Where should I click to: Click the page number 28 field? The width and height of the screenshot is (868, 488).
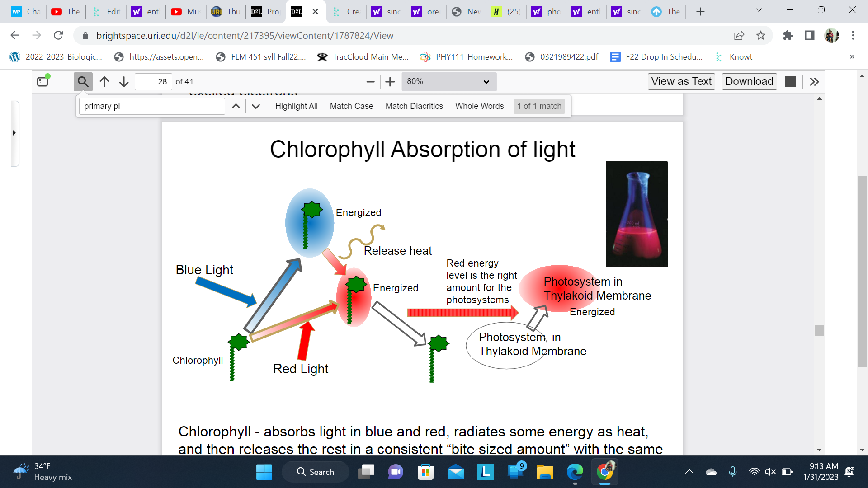[153, 82]
